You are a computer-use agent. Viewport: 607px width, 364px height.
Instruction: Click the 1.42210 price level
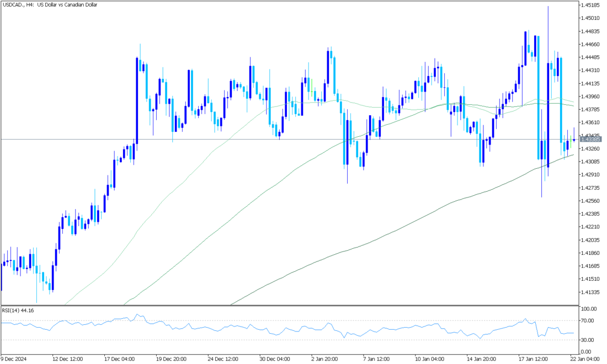click(590, 227)
